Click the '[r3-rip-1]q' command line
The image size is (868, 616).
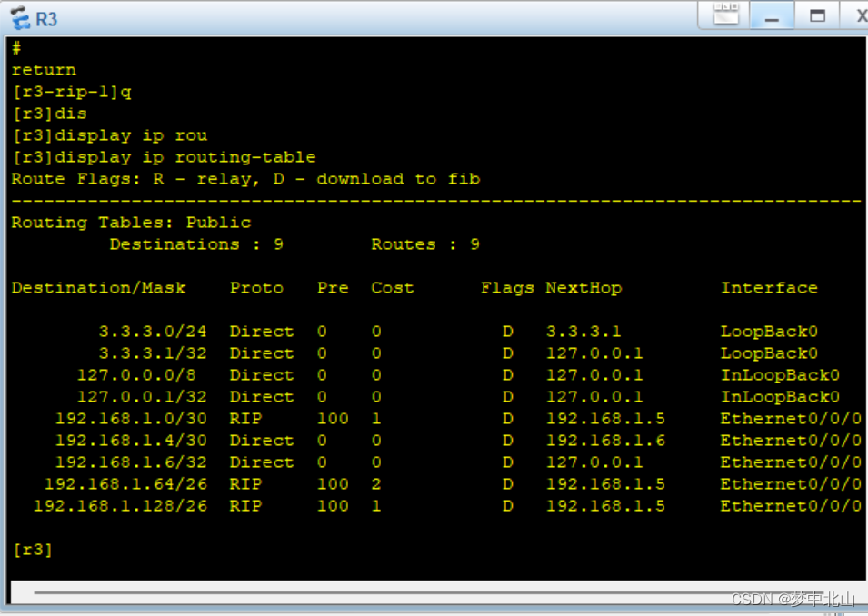coord(72,92)
